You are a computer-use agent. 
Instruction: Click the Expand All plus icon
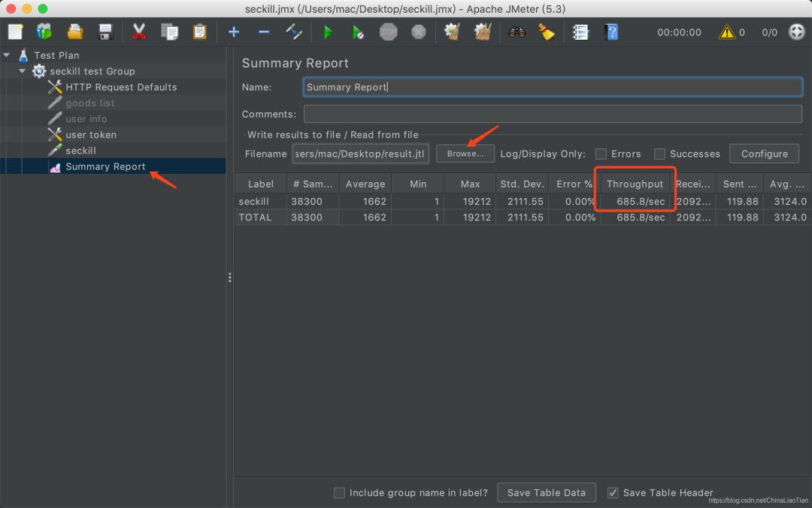[234, 32]
